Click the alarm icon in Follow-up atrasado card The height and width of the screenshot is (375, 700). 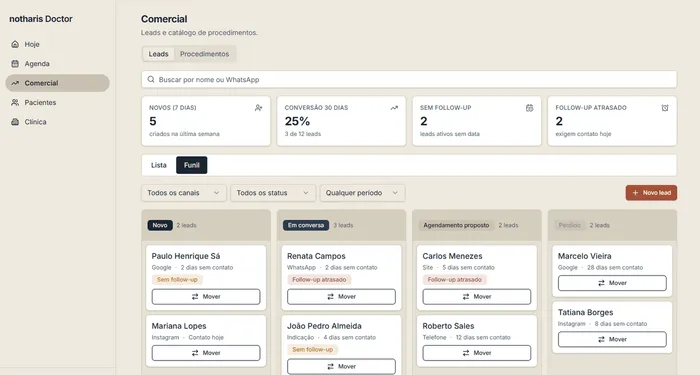click(x=665, y=108)
